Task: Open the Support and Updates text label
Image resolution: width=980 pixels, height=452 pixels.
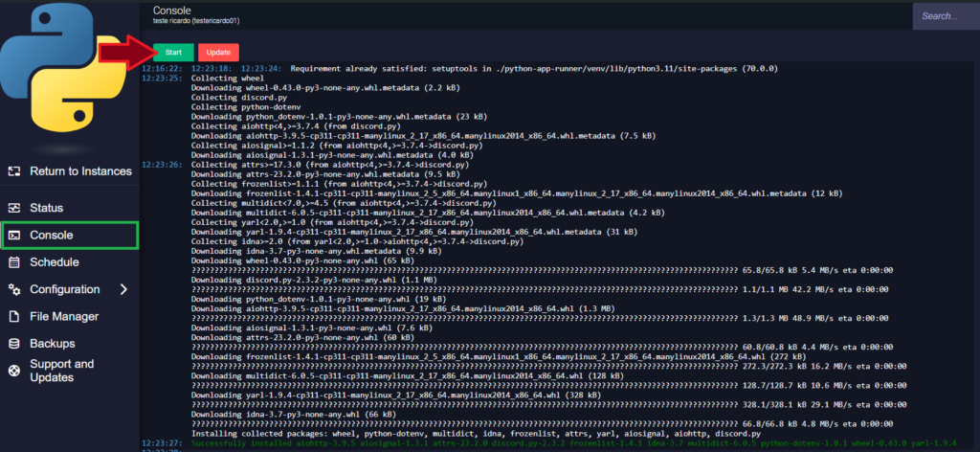Action: [61, 371]
